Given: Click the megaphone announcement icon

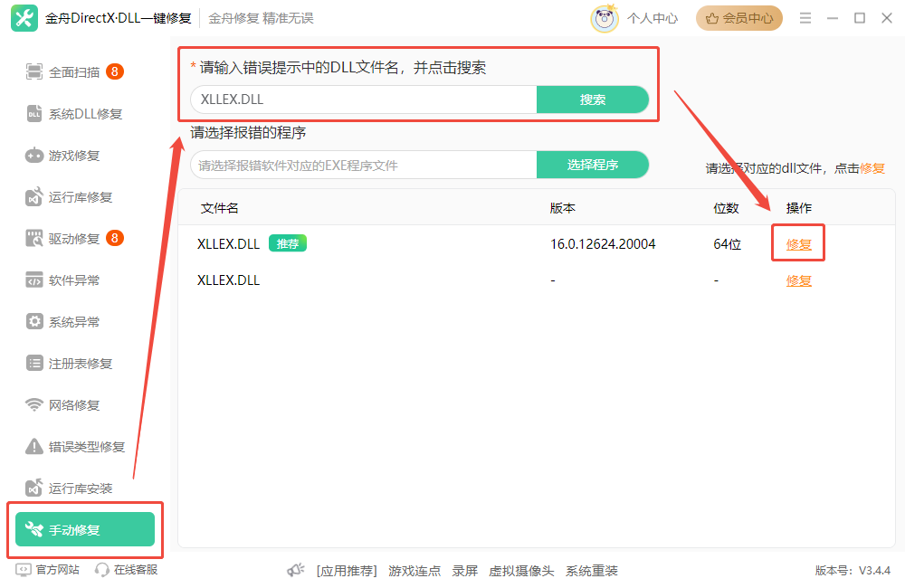Looking at the screenshot, I should 296,571.
